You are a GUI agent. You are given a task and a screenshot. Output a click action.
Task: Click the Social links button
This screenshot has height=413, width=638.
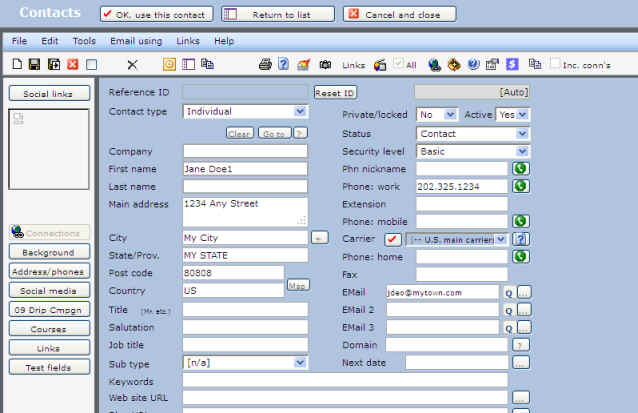(49, 93)
